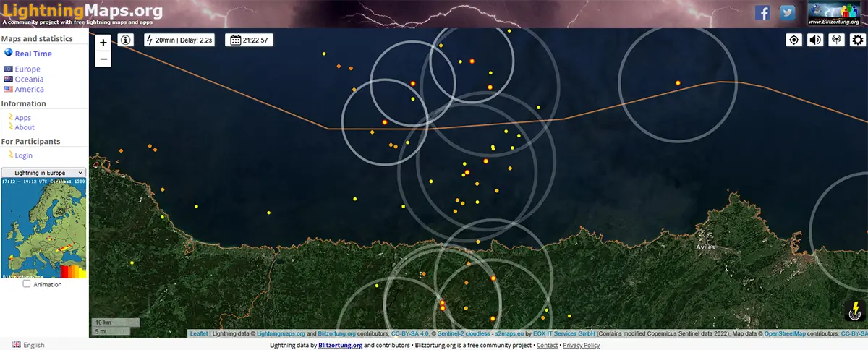Open the Privacy Policy link
Image resolution: width=868 pixels, height=350 pixels.
[x=581, y=346]
